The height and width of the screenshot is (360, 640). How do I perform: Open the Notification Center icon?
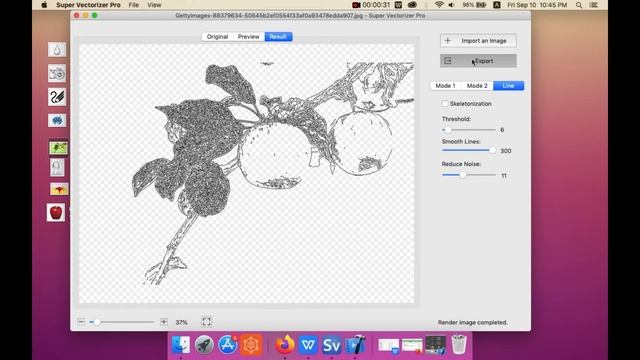coord(594,5)
